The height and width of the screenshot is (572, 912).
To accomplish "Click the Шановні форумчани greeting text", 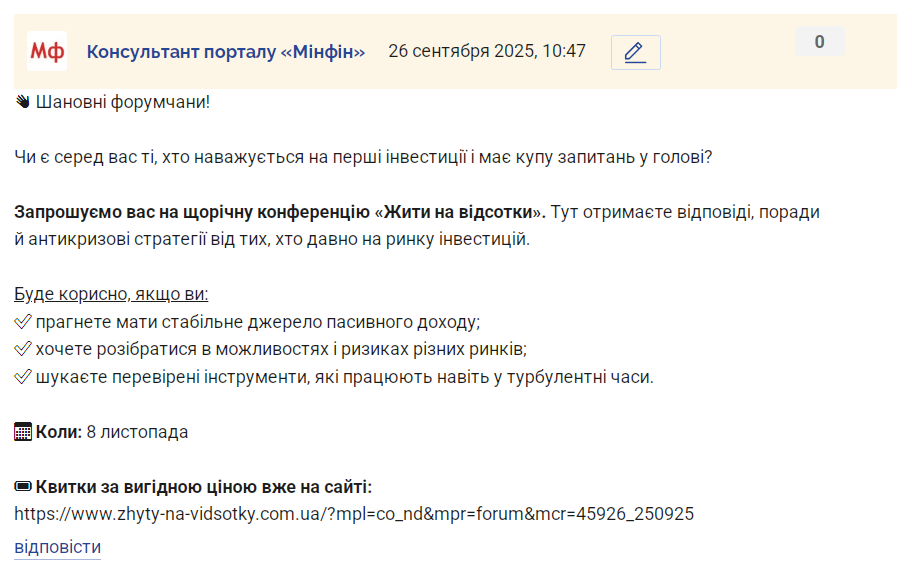I will [x=123, y=102].
